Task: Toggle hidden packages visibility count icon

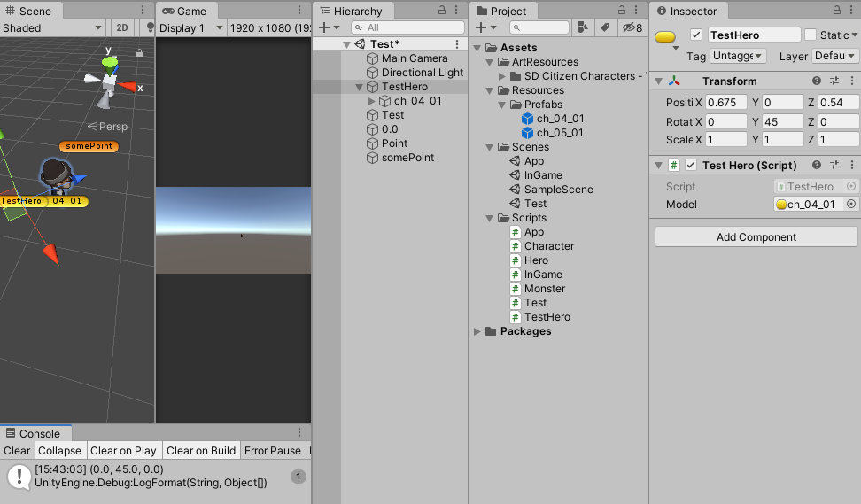Action: pos(632,27)
